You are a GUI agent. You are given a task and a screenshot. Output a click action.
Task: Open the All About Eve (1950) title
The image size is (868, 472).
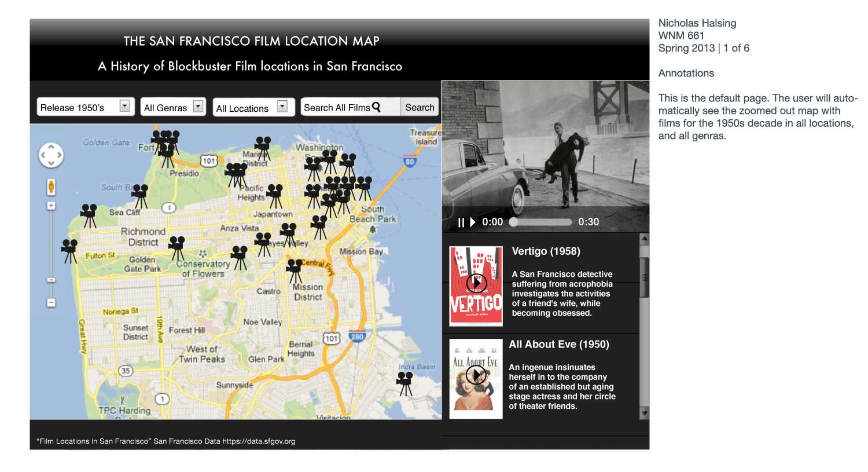click(x=559, y=345)
